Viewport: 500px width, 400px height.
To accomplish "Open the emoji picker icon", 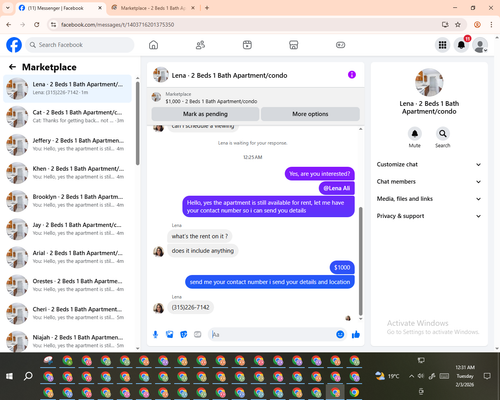I will click(340, 334).
